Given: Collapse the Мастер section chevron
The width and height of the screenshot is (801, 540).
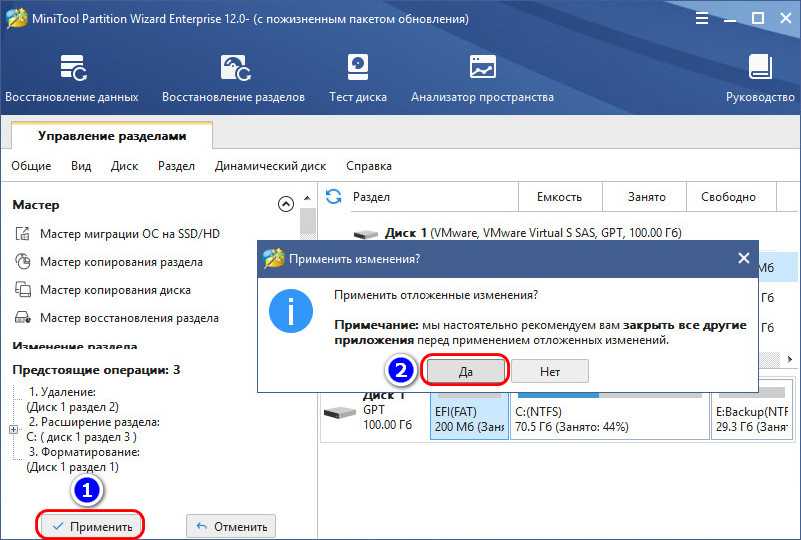Looking at the screenshot, I should click(286, 204).
